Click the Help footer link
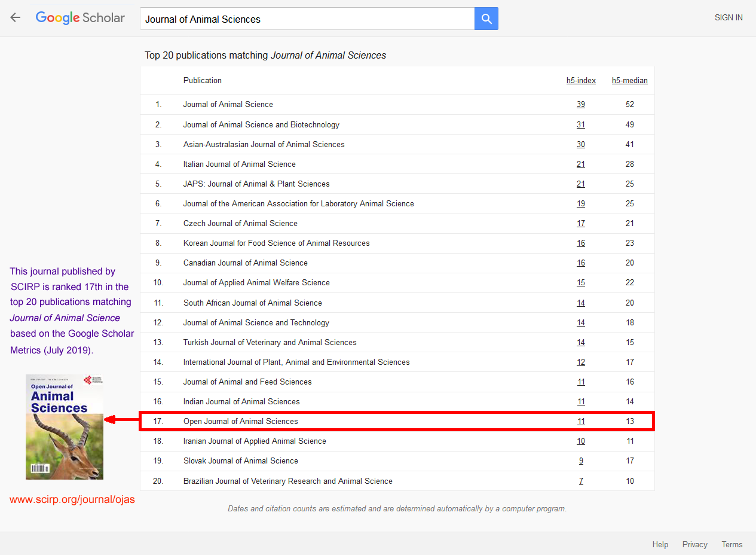 pyautogui.click(x=660, y=545)
